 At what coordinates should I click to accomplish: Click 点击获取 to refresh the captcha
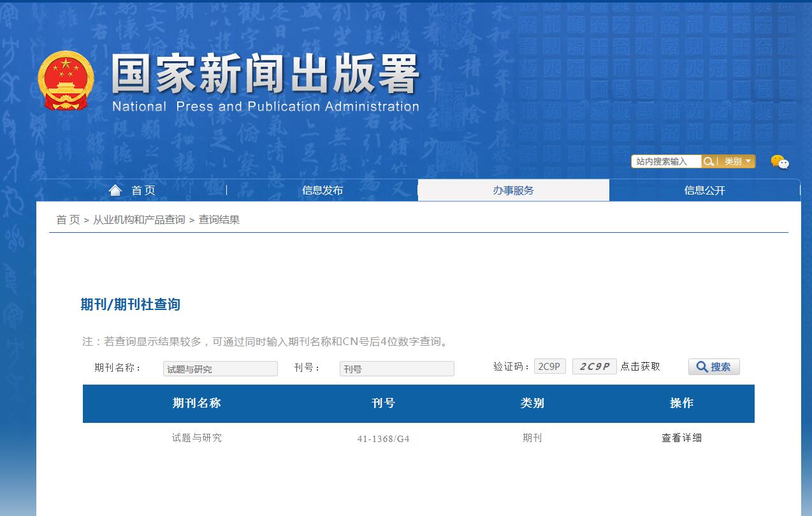pyautogui.click(x=641, y=366)
